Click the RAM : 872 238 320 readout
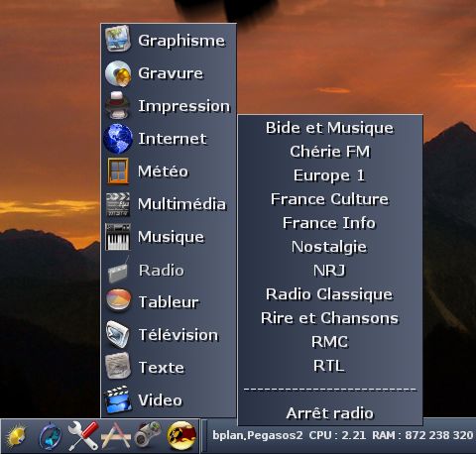Image resolution: width=476 pixels, height=454 pixels. click(422, 435)
